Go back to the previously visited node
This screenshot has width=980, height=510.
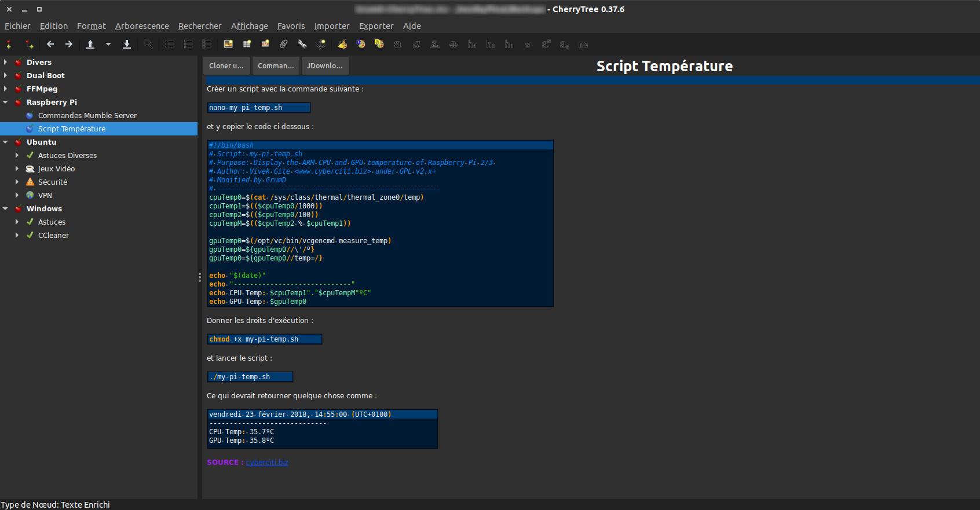pos(50,45)
